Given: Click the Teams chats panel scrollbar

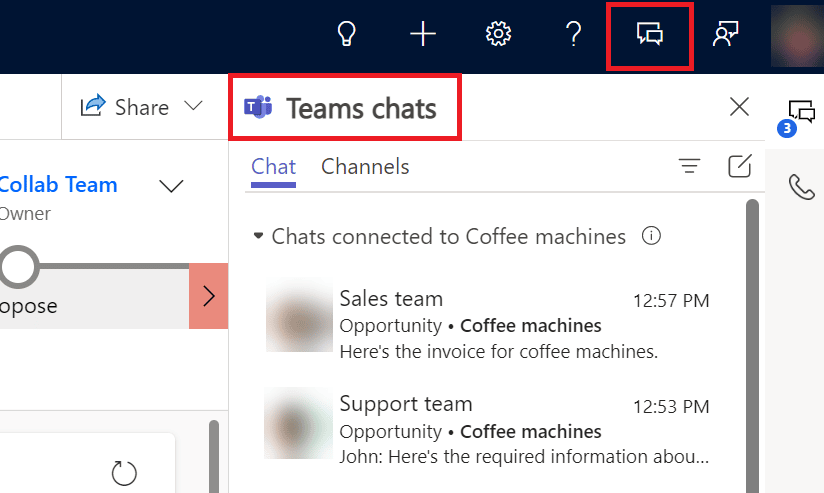Looking at the screenshot, I should tap(753, 346).
